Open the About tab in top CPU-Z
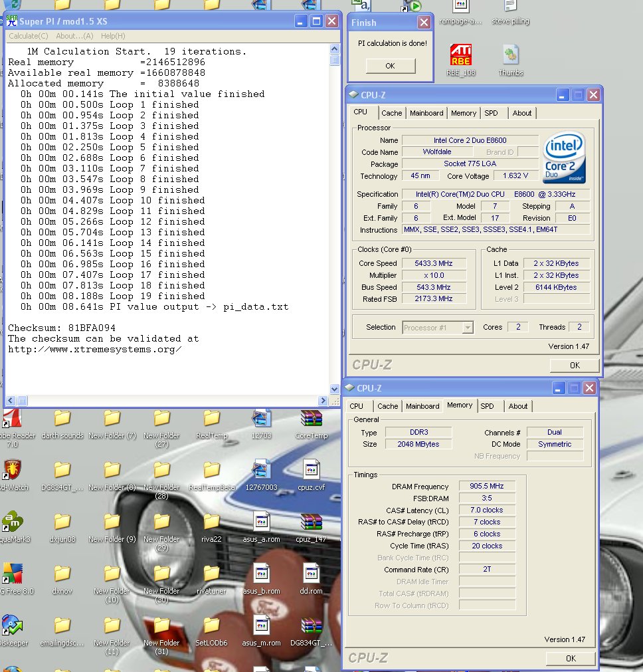643x672 pixels. point(521,113)
